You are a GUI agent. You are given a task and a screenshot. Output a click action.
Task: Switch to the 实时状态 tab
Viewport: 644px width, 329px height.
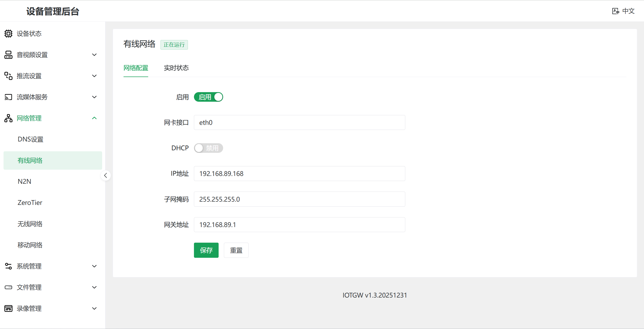pyautogui.click(x=176, y=68)
